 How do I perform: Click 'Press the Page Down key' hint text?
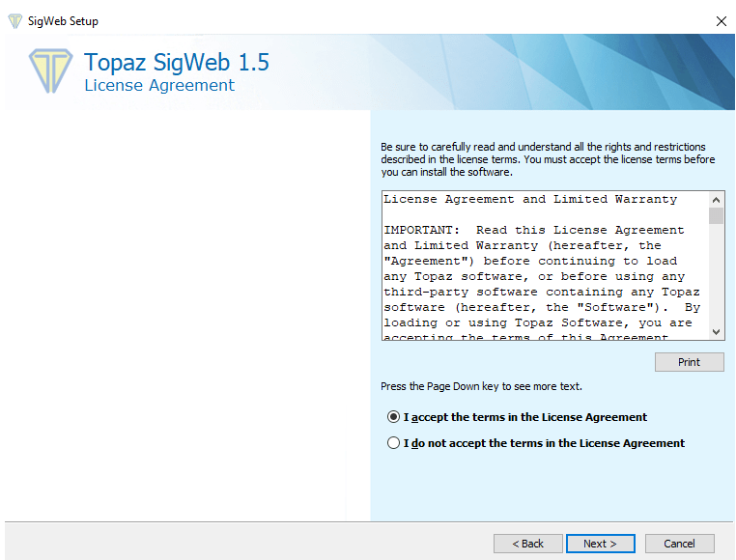pos(481,386)
